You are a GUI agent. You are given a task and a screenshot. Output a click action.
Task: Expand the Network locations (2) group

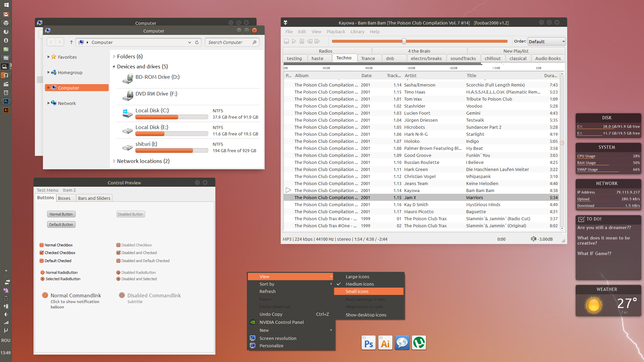pyautogui.click(x=114, y=161)
